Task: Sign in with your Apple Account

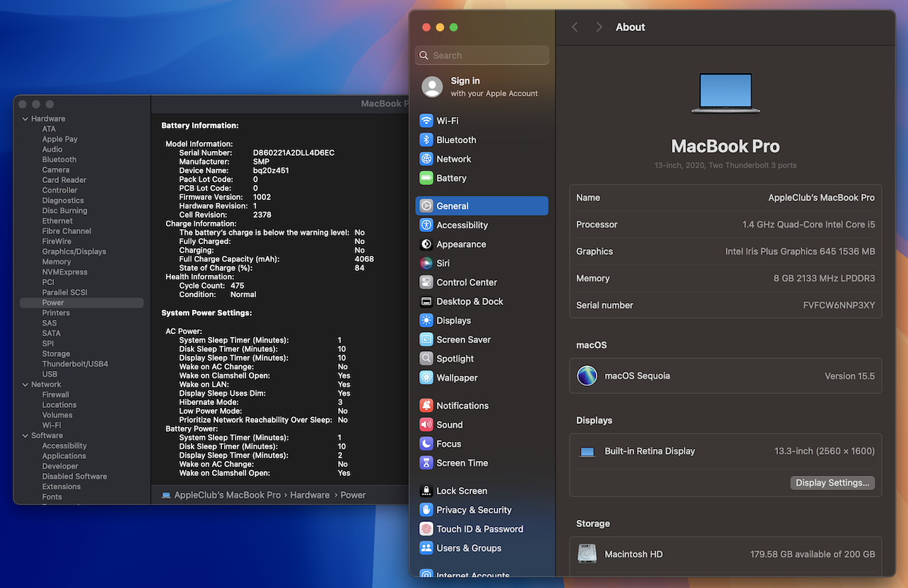Action: (x=482, y=87)
